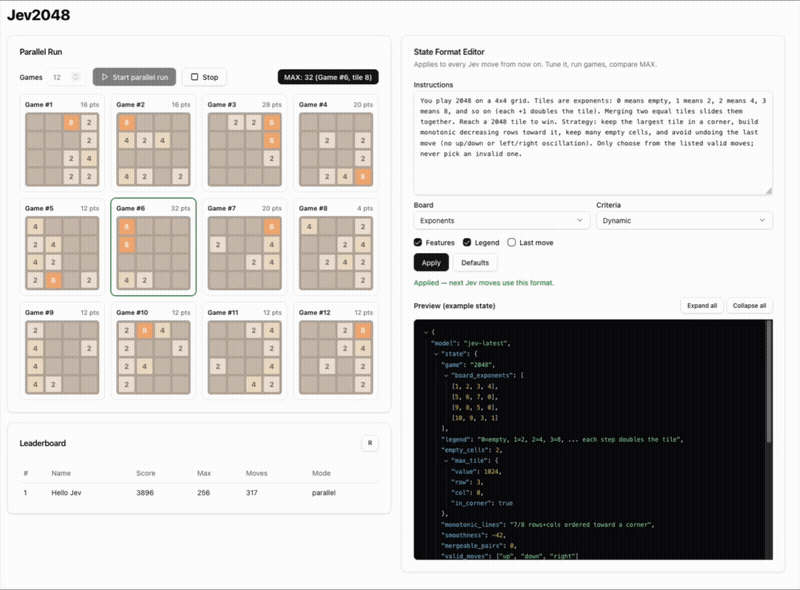Uncheck the Features checkbox
This screenshot has width=800, height=590.
[x=418, y=242]
